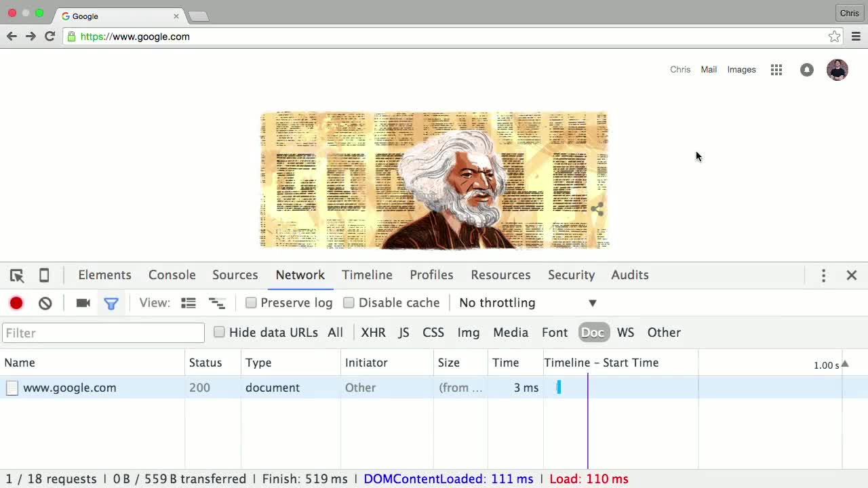Filter requests by Media
Image resolution: width=868 pixels, height=488 pixels.
(511, 333)
